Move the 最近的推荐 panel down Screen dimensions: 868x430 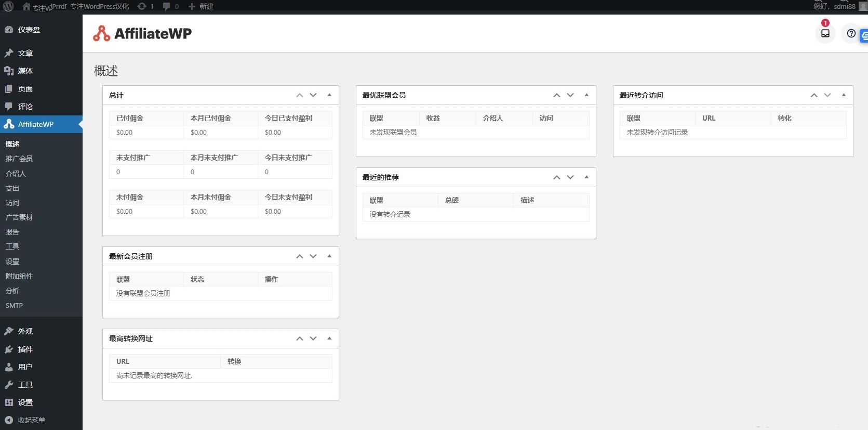point(570,177)
